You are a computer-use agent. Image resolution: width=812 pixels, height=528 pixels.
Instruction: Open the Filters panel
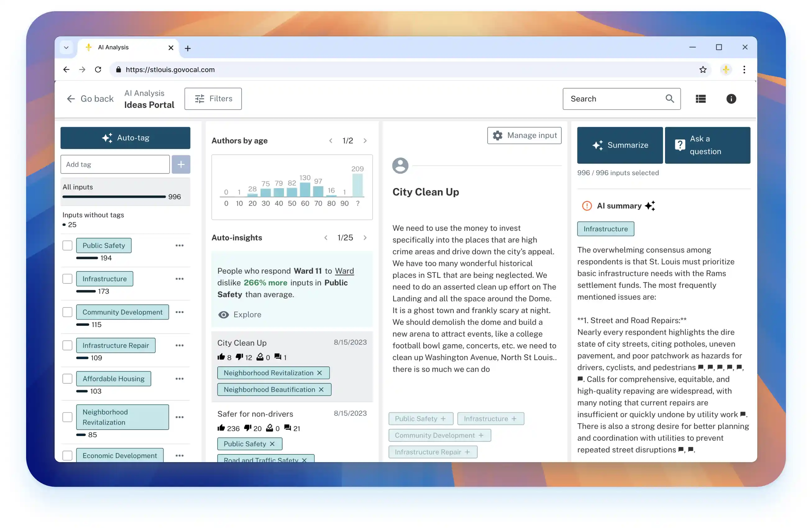pos(213,99)
